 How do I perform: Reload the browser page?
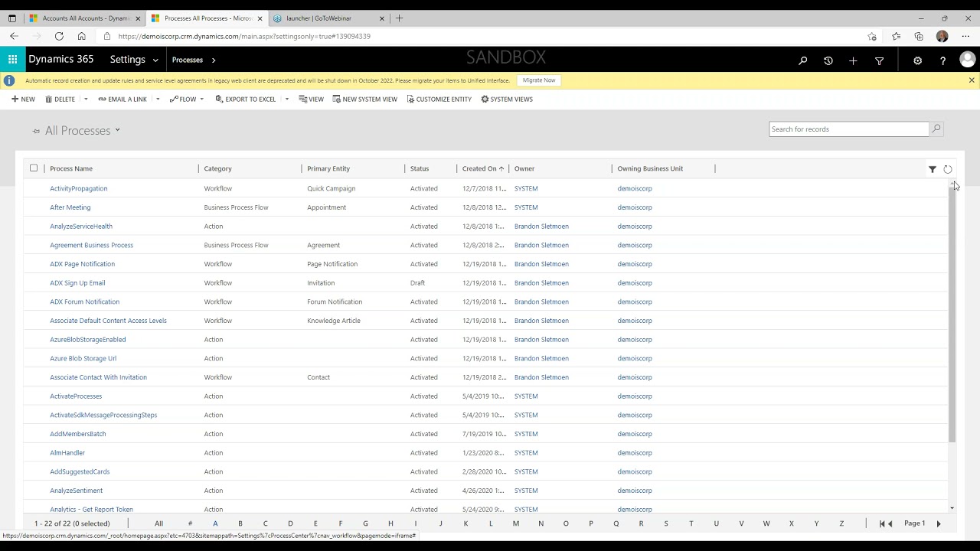59,36
